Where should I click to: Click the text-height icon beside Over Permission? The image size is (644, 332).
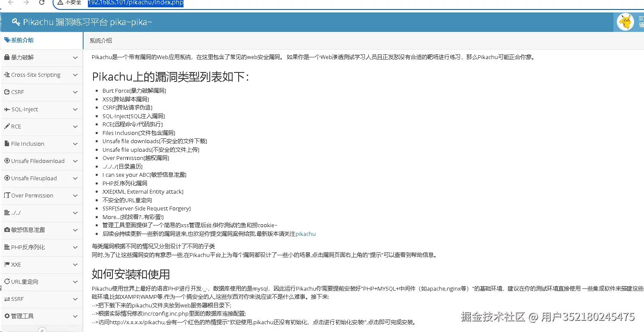pyautogui.click(x=7, y=195)
